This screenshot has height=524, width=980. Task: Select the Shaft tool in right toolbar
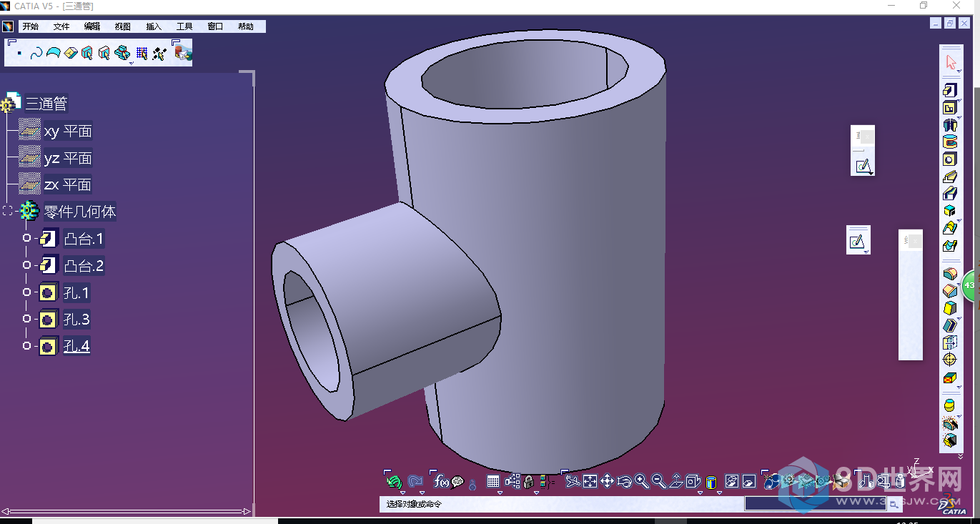coord(949,125)
